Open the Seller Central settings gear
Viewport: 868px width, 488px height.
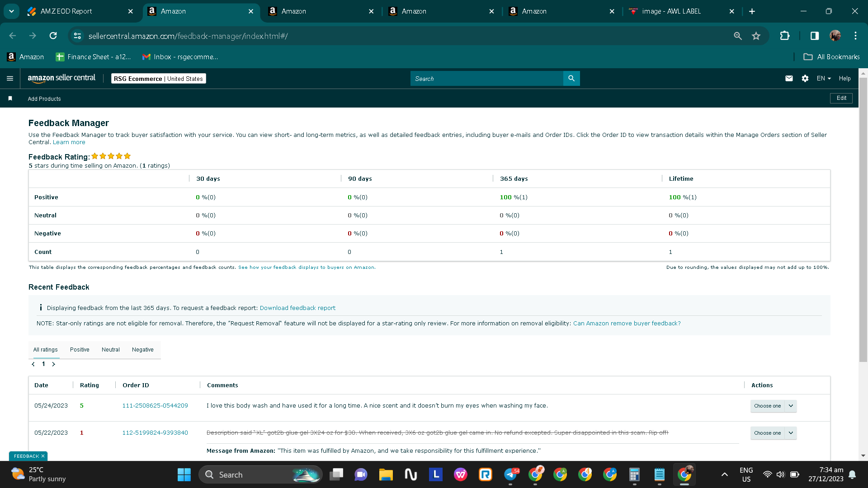[x=805, y=79]
